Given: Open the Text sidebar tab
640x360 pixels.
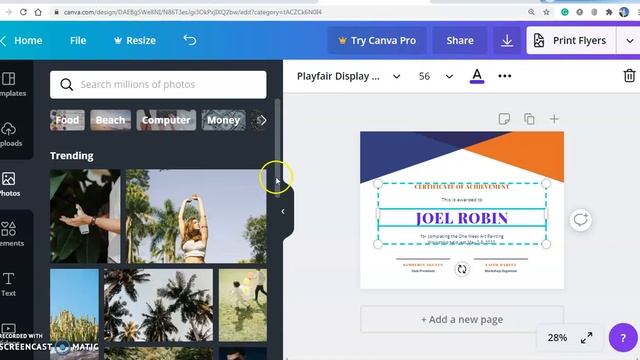Looking at the screenshot, I should [x=9, y=284].
